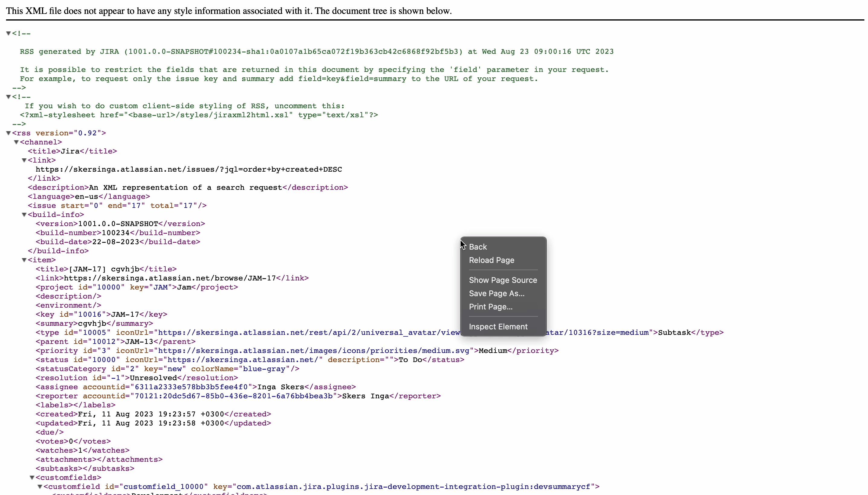
Task: Collapse the first comment block triangle
Action: [x=8, y=33]
